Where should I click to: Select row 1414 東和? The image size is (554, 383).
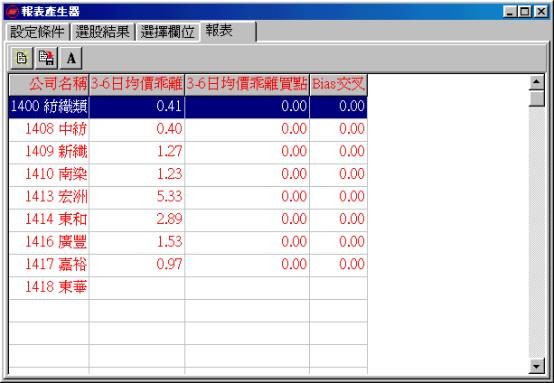coord(188,220)
